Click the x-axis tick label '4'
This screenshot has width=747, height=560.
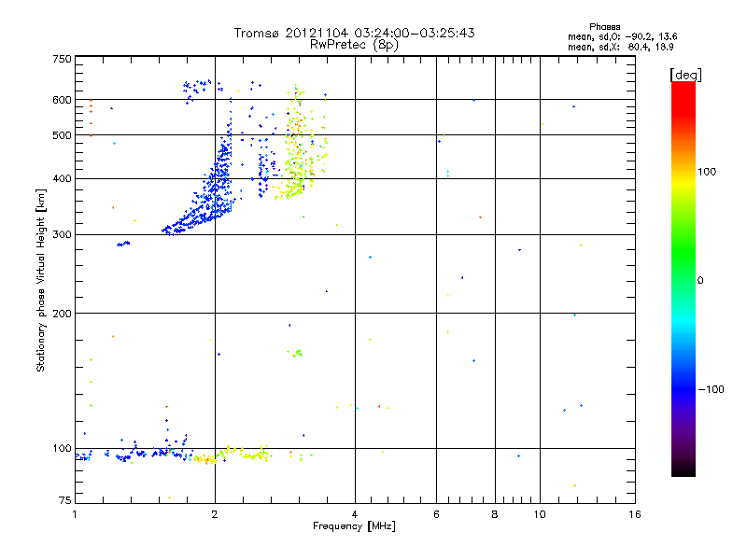(x=355, y=514)
